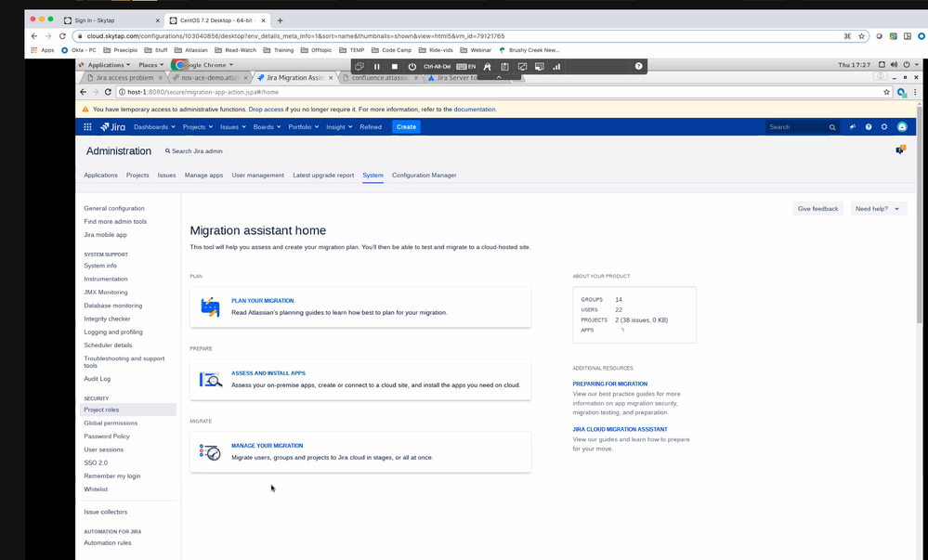This screenshot has height=560, width=928.
Task: Click the search magnifier in Jira search box
Action: [832, 127]
